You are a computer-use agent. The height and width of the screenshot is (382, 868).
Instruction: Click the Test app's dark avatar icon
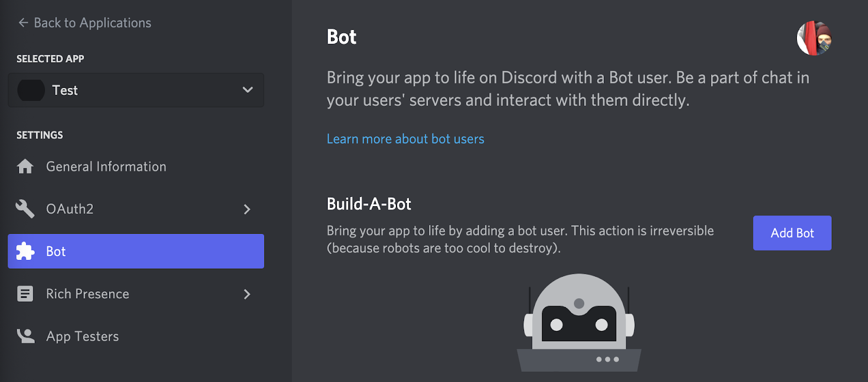[31, 90]
